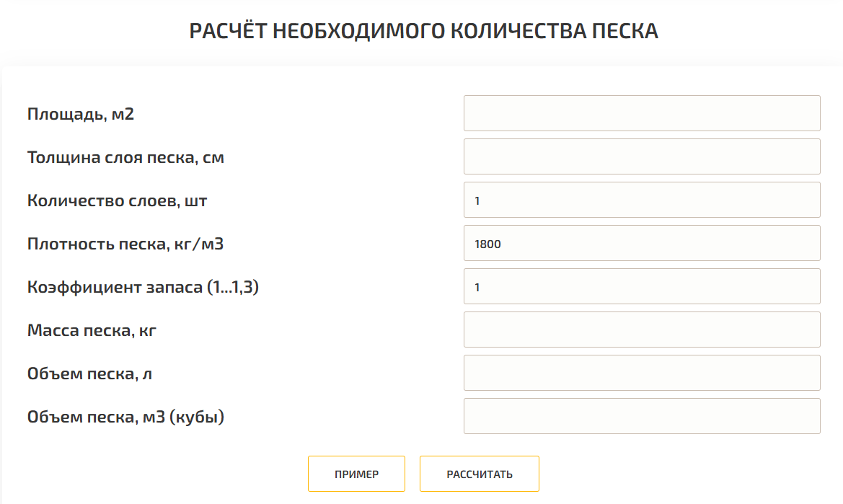This screenshot has height=504, width=843.
Task: Click the label Объем песка, м3 (кубы)
Action: point(125,417)
